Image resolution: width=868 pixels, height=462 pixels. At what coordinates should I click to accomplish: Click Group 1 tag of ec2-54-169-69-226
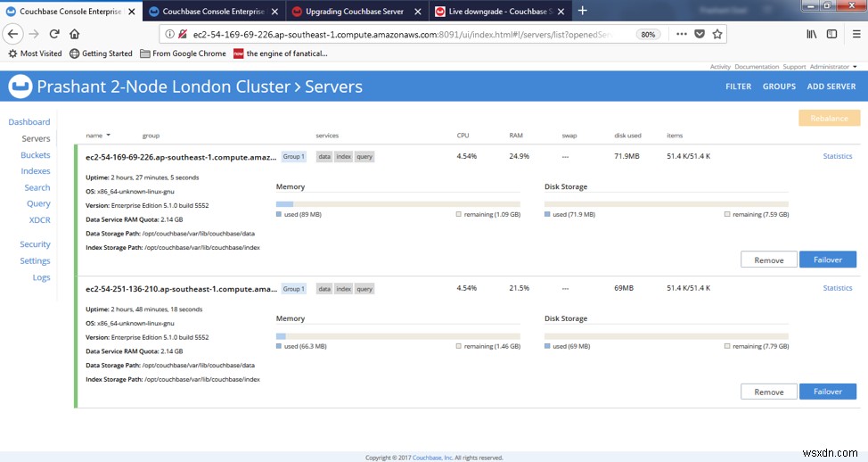[x=293, y=157]
